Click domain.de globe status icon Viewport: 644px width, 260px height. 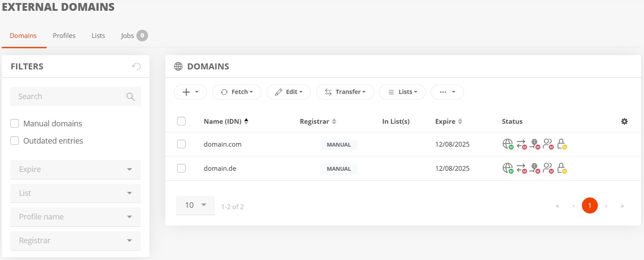508,168
